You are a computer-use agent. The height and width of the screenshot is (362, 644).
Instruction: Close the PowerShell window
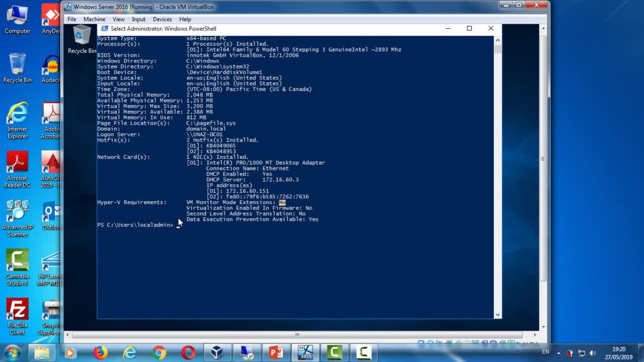pyautogui.click(x=491, y=29)
